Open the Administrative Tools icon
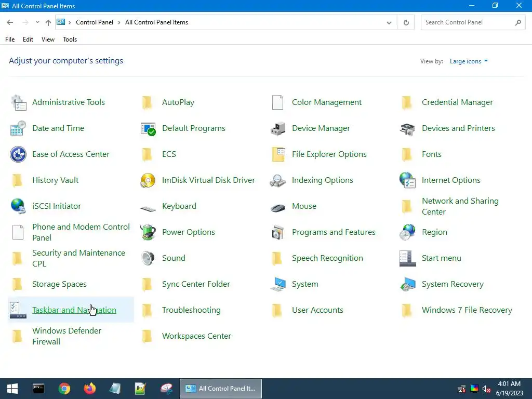This screenshot has width=532, height=399. pyautogui.click(x=18, y=102)
